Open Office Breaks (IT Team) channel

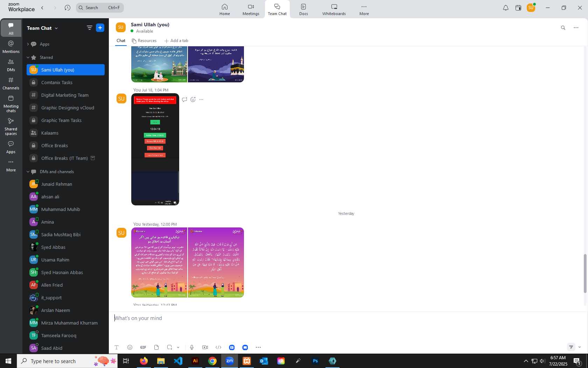point(65,158)
